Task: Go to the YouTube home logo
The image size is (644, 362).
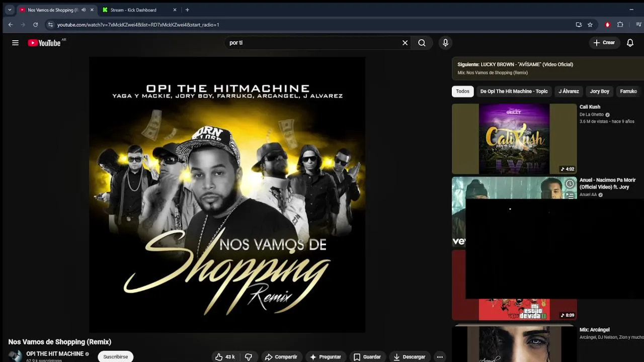Action: [x=44, y=43]
